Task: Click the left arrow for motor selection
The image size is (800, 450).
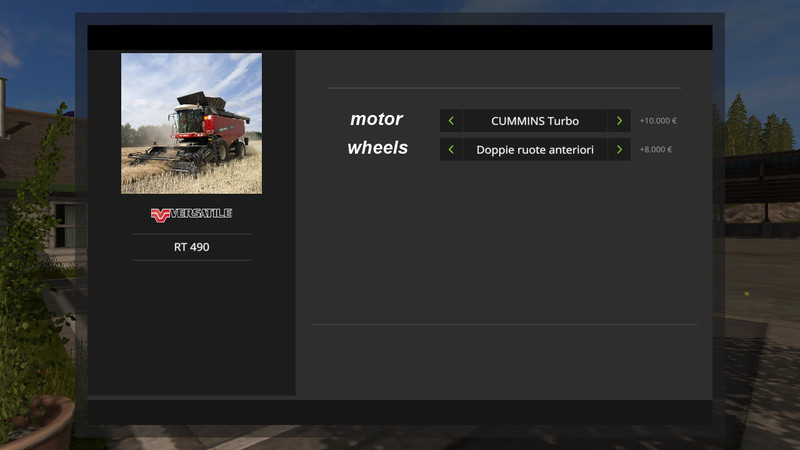Action: 451,121
